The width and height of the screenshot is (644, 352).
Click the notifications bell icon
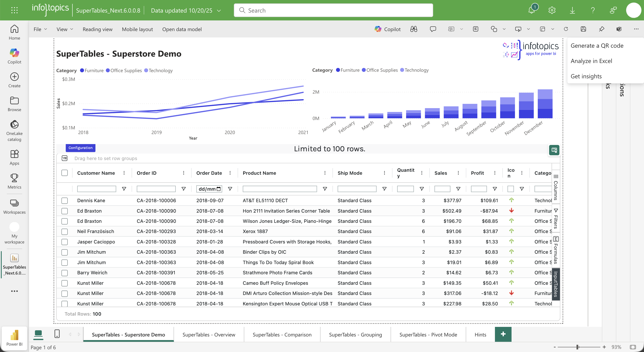[x=531, y=10]
